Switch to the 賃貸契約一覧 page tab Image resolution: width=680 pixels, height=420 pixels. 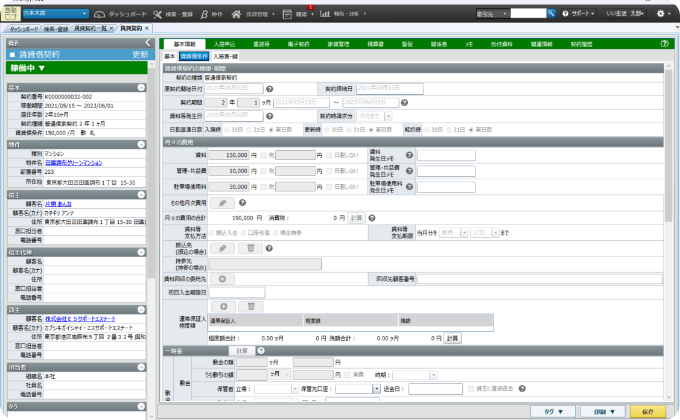(90, 28)
